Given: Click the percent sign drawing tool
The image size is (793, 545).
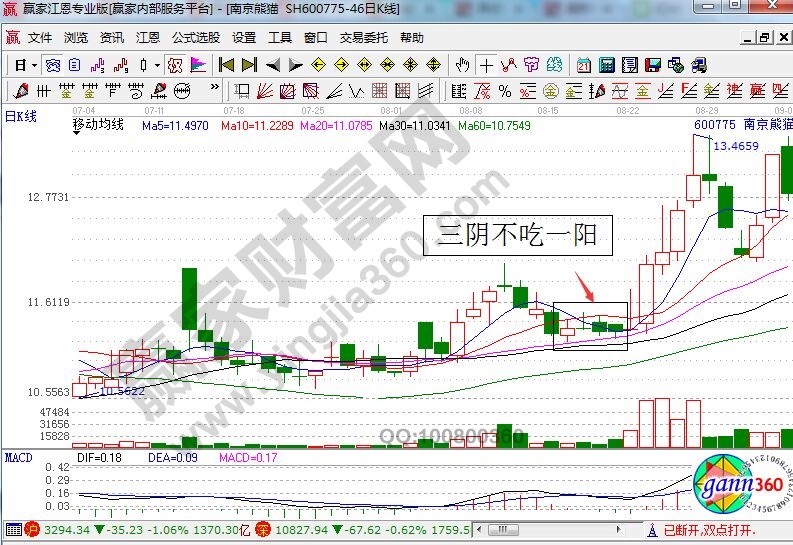Looking at the screenshot, I should [505, 91].
